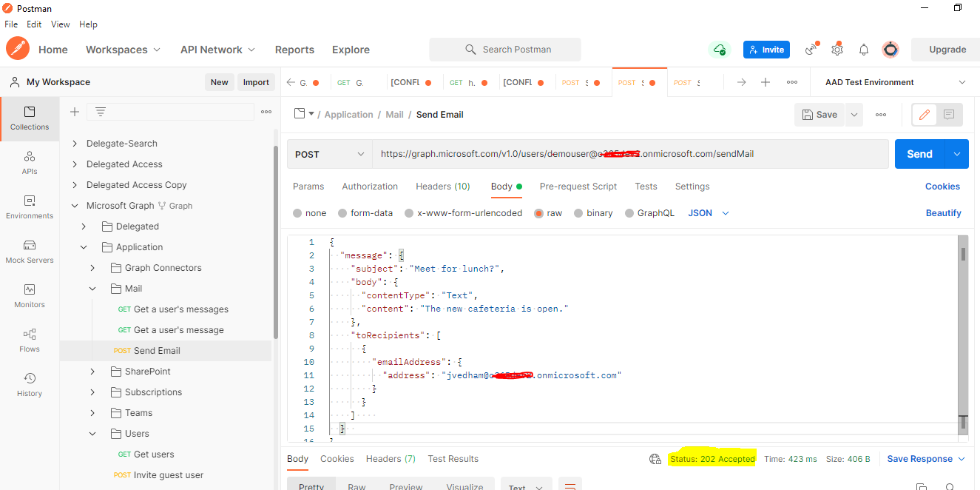Open the notifications bell icon

click(x=864, y=50)
